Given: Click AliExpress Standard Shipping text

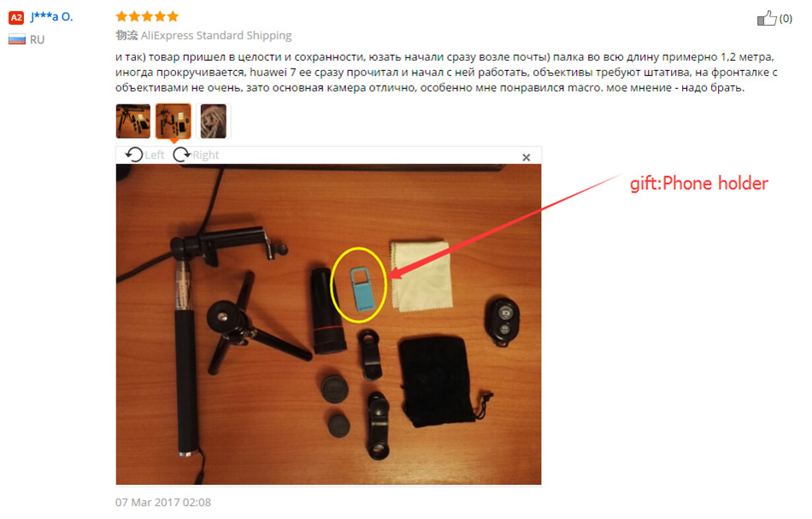Looking at the screenshot, I should pos(216,35).
